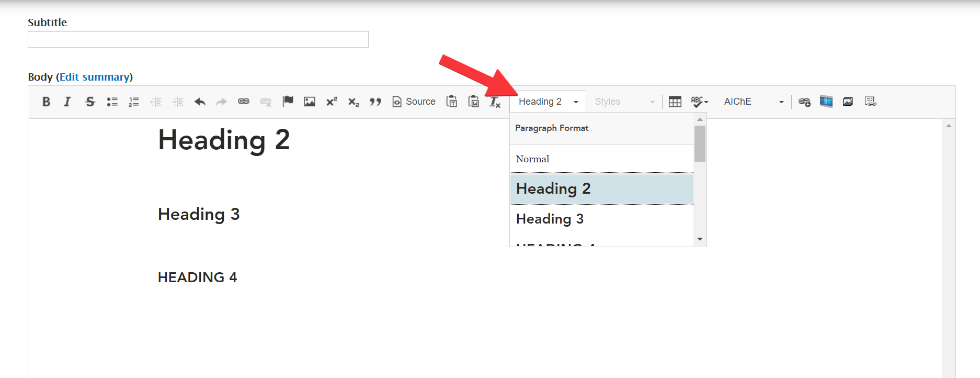
Task: Click the Subtitle text field
Action: pyautogui.click(x=198, y=39)
